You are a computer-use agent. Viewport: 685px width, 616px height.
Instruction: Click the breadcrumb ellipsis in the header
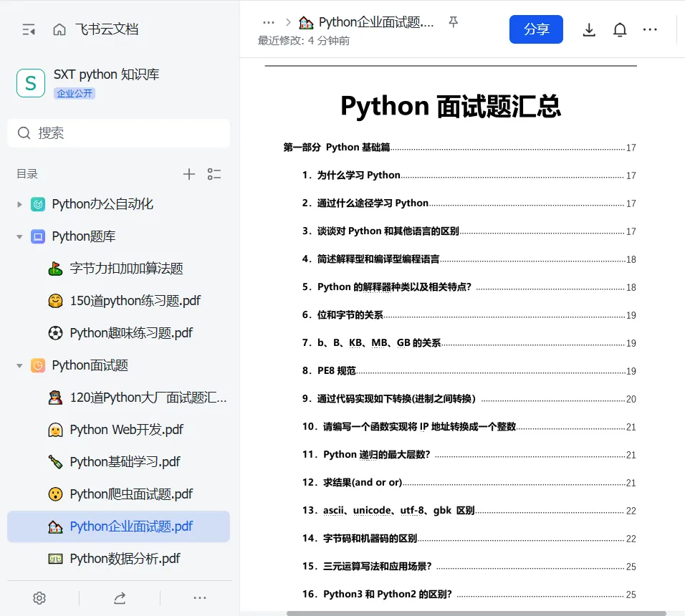[269, 22]
